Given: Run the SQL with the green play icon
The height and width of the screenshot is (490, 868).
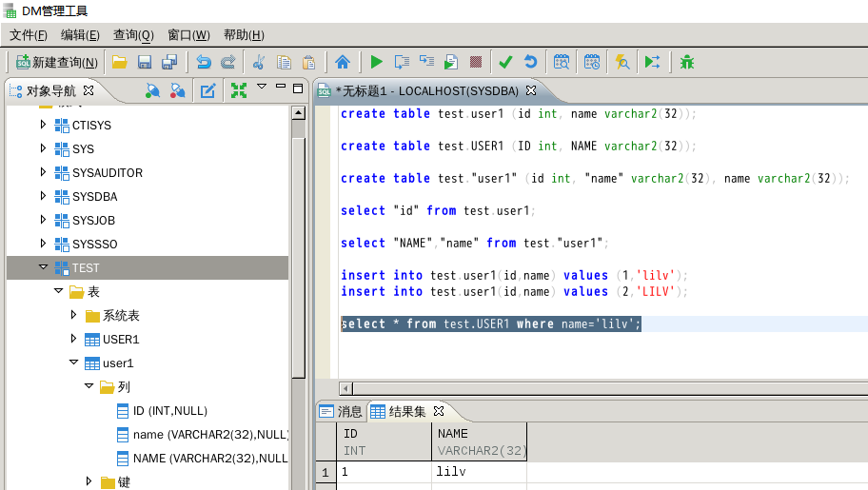Looking at the screenshot, I should click(x=377, y=62).
